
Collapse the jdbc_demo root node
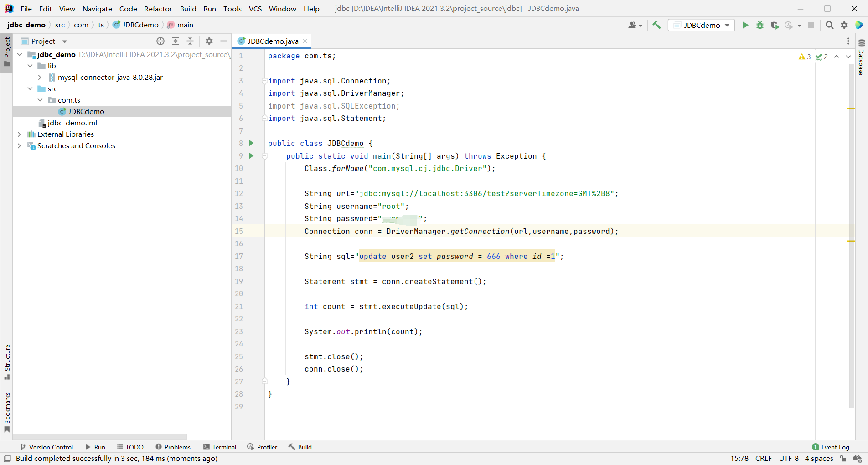[x=20, y=54]
